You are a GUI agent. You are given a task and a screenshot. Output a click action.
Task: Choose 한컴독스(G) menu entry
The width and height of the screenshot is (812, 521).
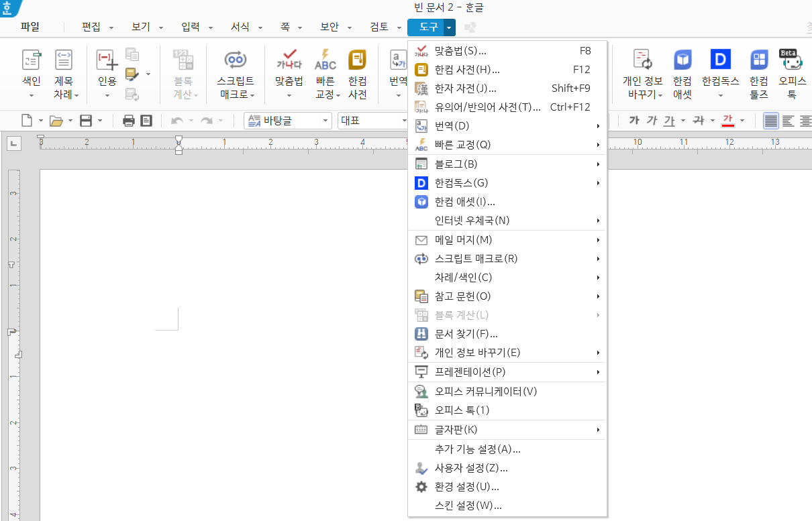[507, 182]
